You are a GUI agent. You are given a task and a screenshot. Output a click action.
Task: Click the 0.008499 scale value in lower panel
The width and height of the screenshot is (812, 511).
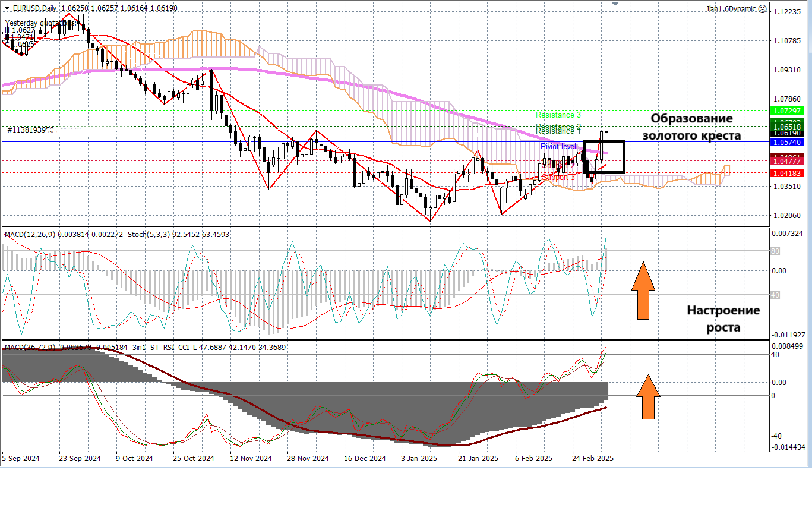point(786,346)
